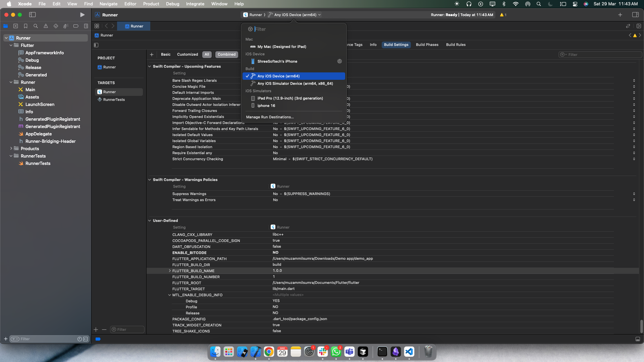Open the related items grid icon
Image resolution: width=644 pixels, height=362 pixels.
click(97, 26)
